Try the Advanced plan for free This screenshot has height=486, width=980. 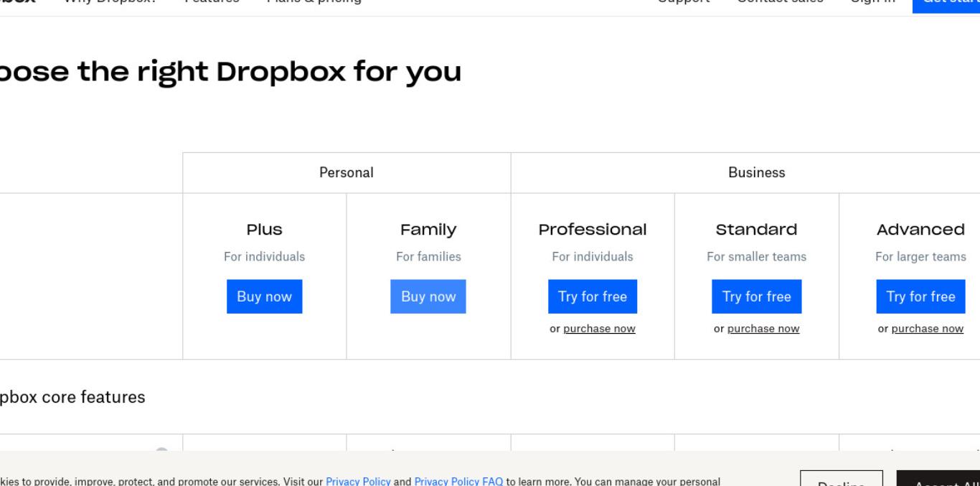coord(920,296)
